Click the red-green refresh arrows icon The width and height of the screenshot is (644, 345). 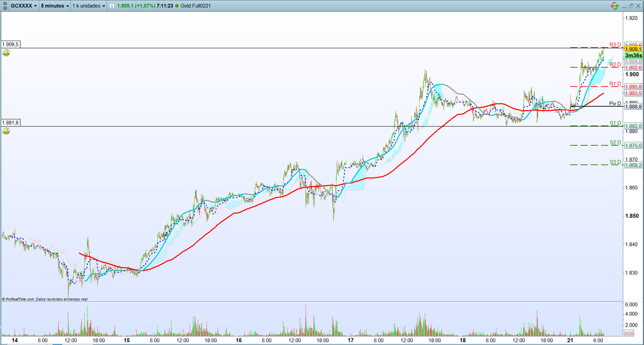[614, 6]
